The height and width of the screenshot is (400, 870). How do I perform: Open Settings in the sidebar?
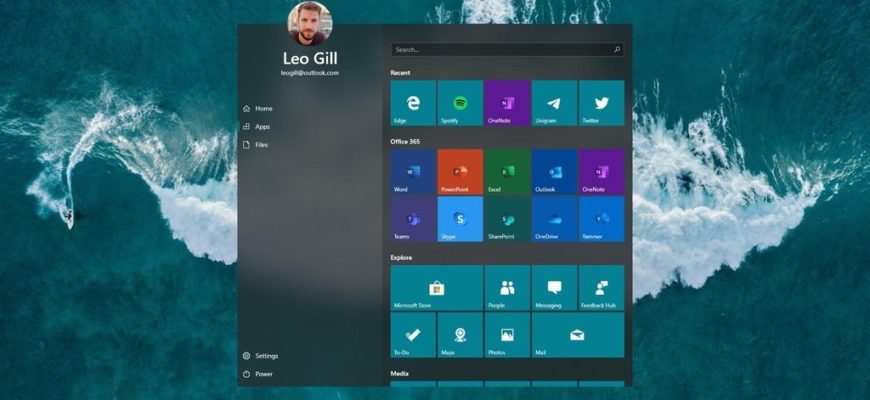click(260, 356)
